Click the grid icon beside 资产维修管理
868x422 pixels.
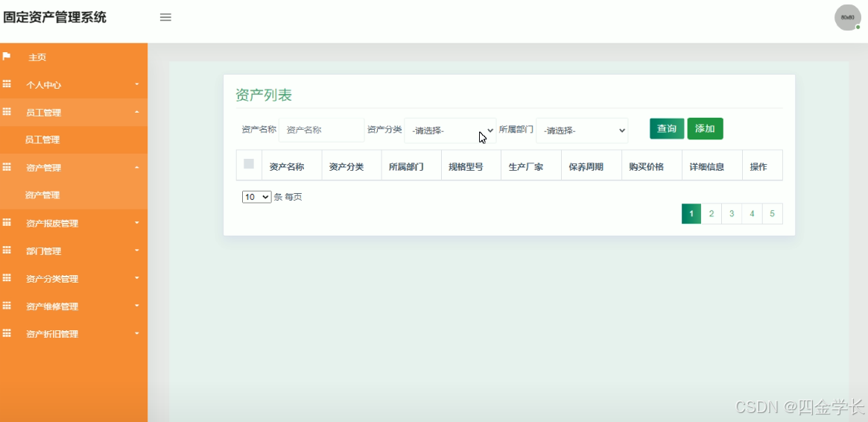7,306
